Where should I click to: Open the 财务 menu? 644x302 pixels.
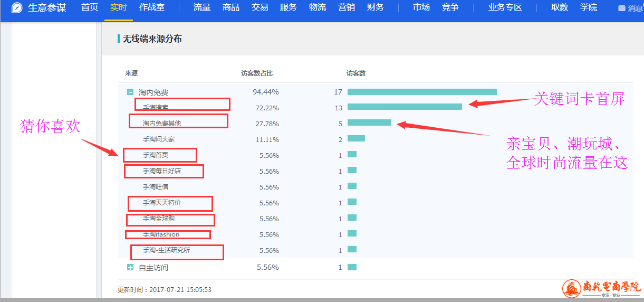pos(375,7)
